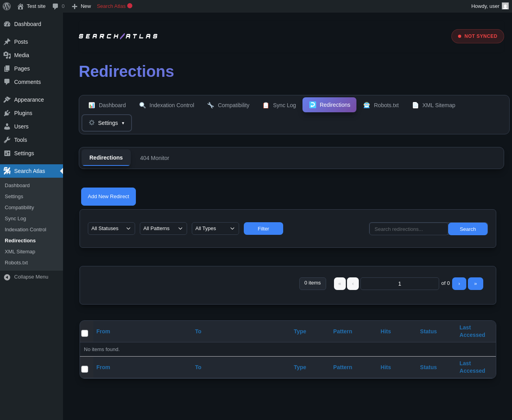Switch to the 404 Monitor tab
The height and width of the screenshot is (420, 512).
[x=155, y=158]
